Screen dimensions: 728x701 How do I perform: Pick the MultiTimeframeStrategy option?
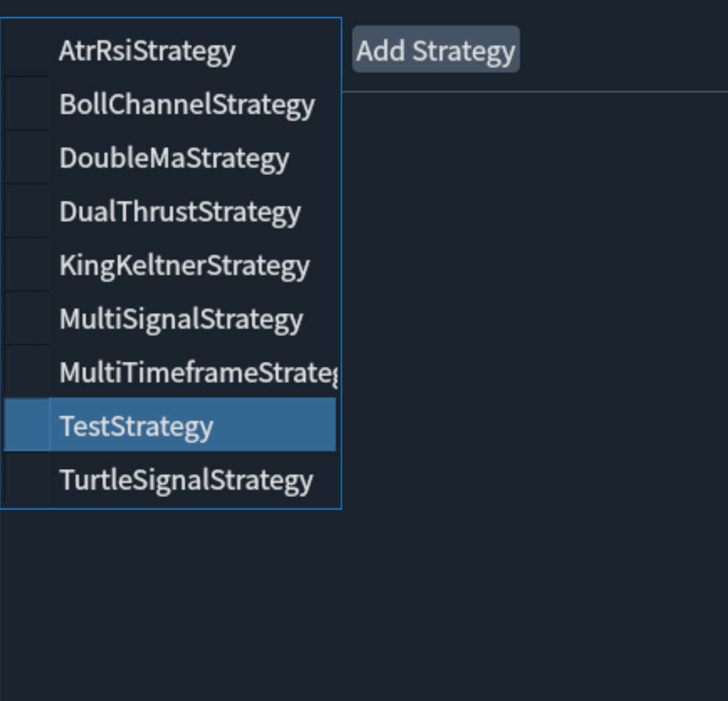click(197, 373)
